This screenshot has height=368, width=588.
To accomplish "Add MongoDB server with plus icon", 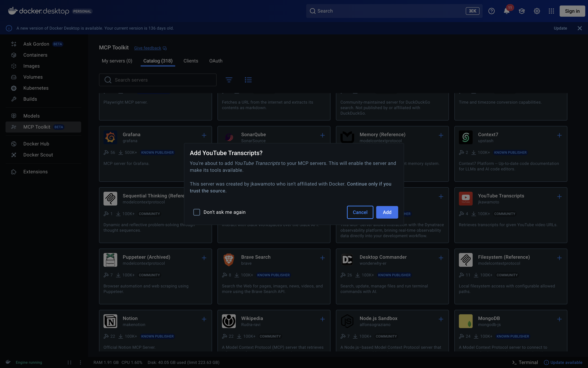I will (x=559, y=319).
